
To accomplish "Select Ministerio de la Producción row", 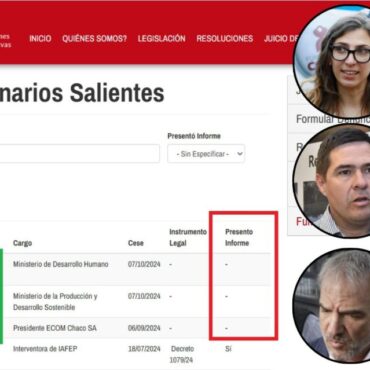I will pos(135,301).
